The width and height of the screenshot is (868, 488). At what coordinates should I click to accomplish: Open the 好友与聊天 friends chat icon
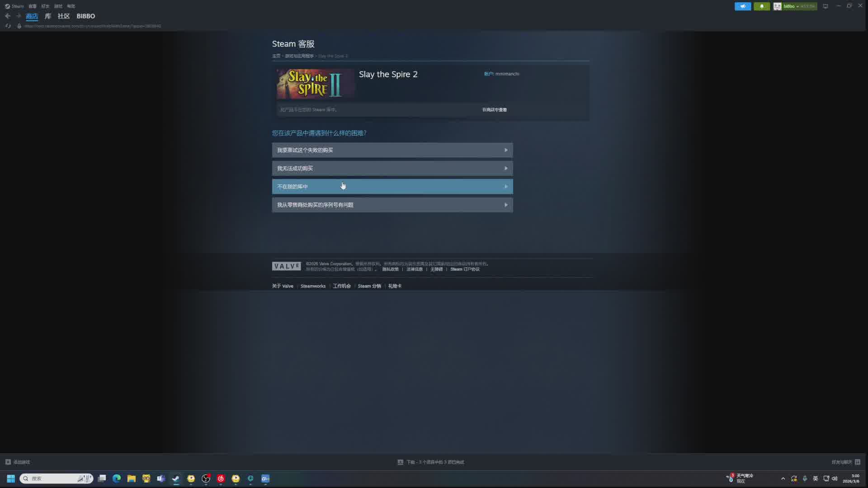[x=858, y=462]
